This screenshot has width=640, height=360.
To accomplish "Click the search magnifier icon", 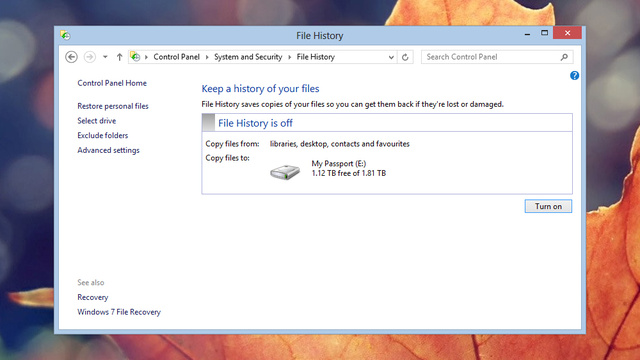I will [x=564, y=57].
